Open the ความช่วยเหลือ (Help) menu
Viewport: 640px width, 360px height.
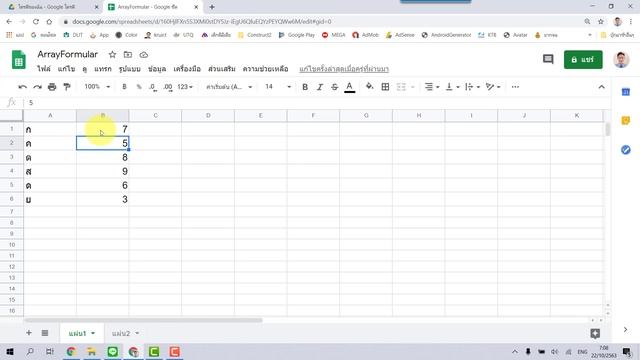(265, 69)
